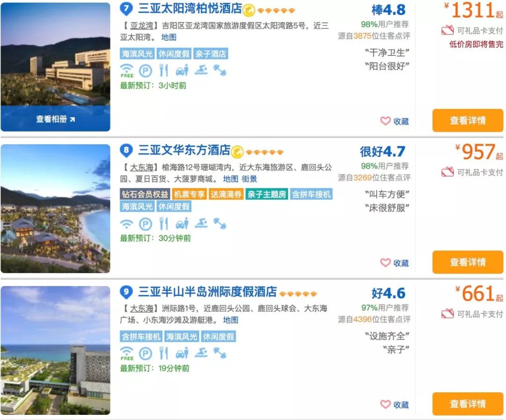Open the 三亚半山半岛洲际度假酒店 title link
Image resolution: width=506 pixels, height=420 pixels.
pyautogui.click(x=207, y=292)
